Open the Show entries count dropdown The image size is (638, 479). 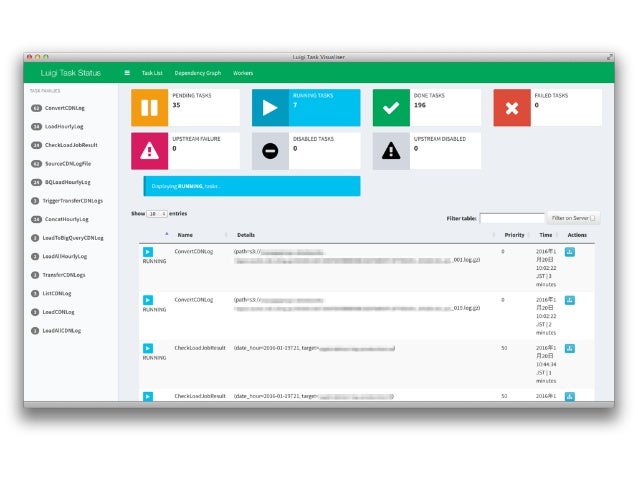pyautogui.click(x=157, y=214)
